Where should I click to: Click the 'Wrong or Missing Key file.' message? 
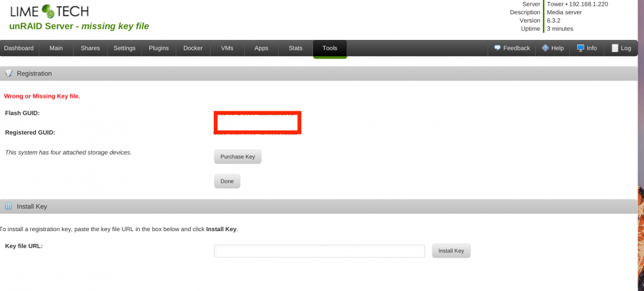coord(42,96)
